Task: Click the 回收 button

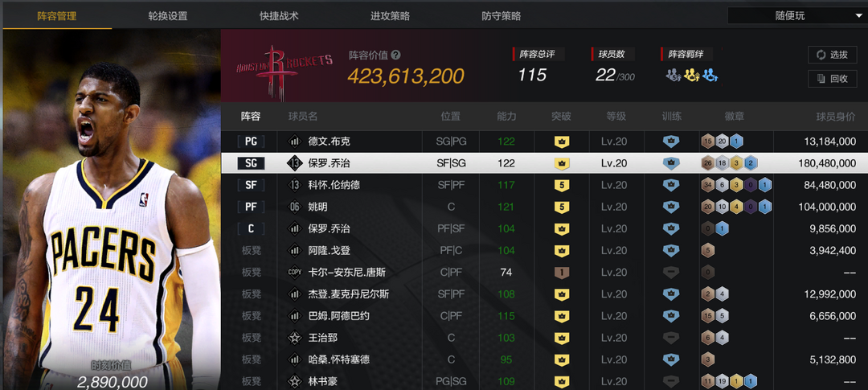Action: (x=832, y=79)
